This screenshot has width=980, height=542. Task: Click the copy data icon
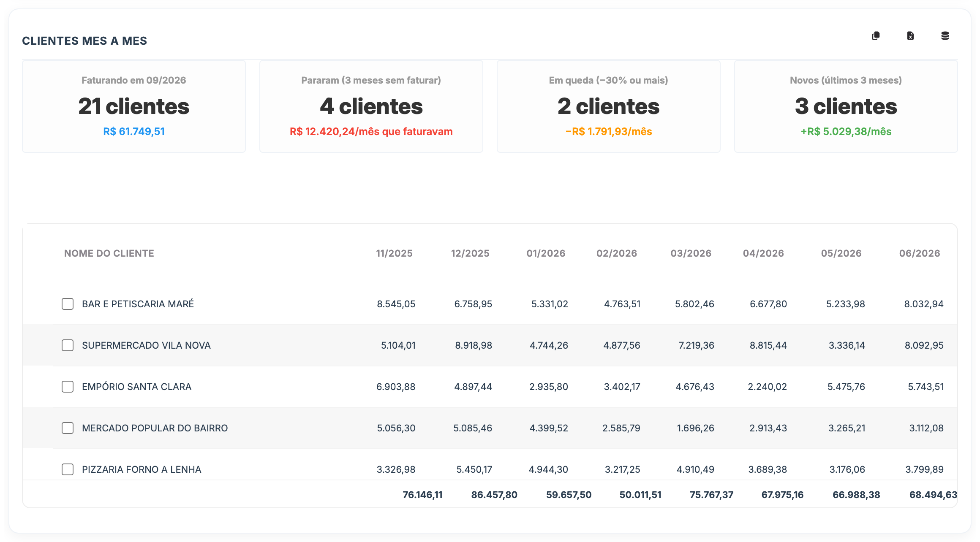tap(876, 36)
